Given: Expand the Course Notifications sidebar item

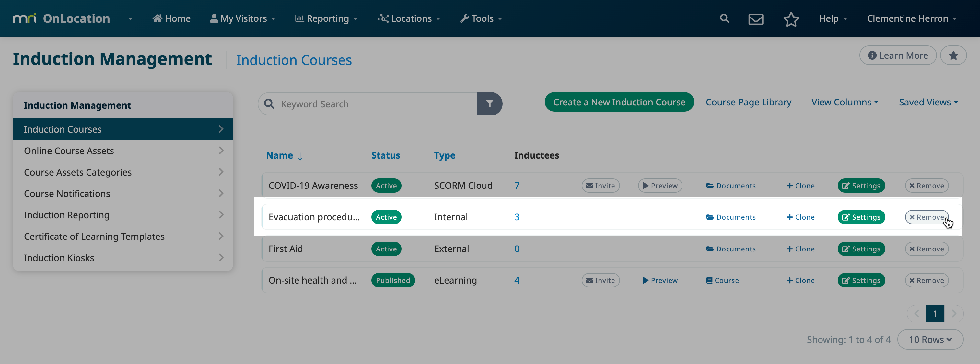Looking at the screenshot, I should 122,193.
